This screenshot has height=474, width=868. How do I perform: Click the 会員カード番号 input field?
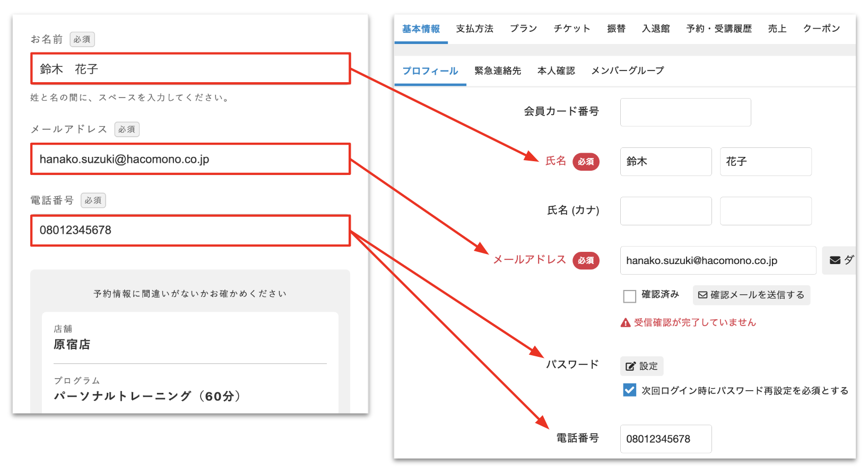pyautogui.click(x=685, y=112)
